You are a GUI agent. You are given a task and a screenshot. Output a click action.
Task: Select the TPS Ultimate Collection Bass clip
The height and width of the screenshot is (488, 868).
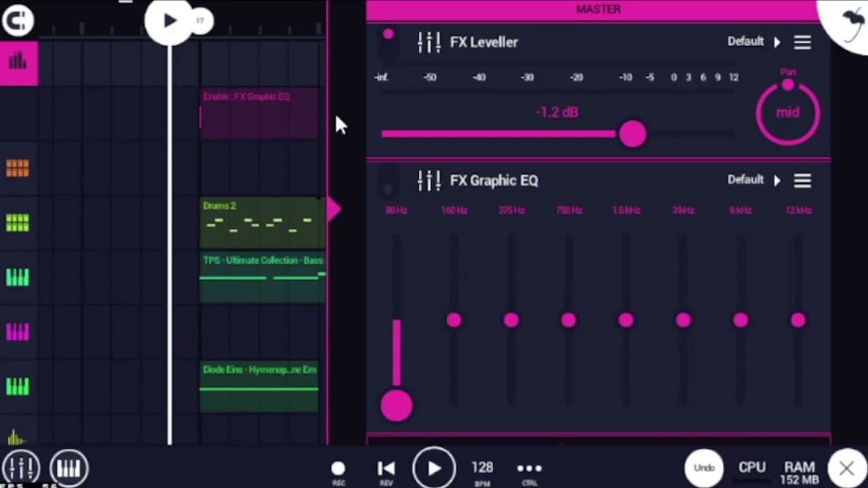coord(262,277)
